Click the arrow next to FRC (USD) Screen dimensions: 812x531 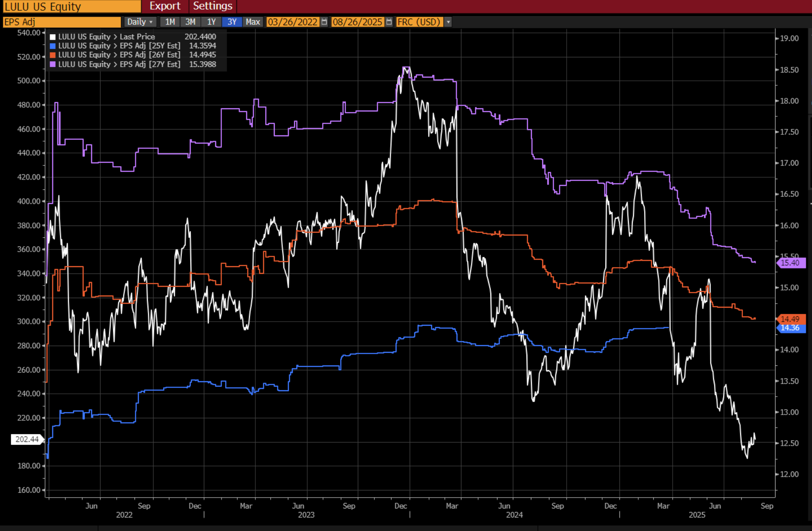click(x=448, y=22)
